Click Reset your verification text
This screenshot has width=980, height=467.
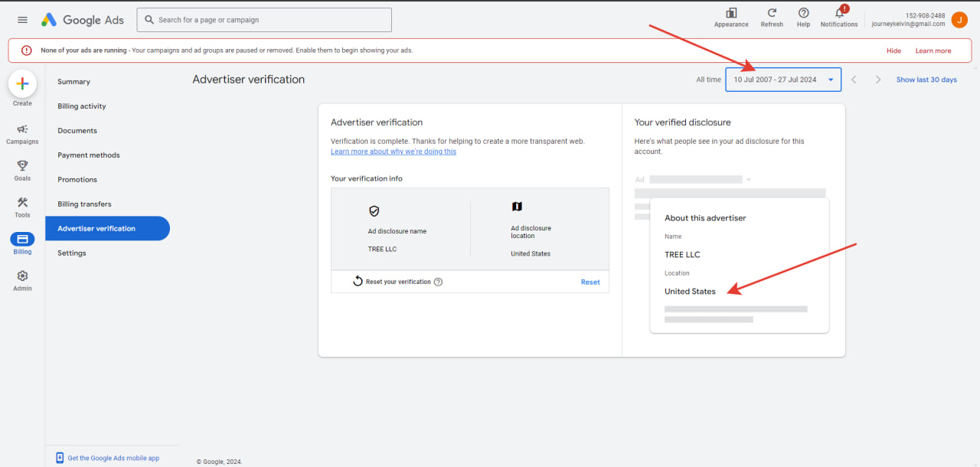pos(398,282)
